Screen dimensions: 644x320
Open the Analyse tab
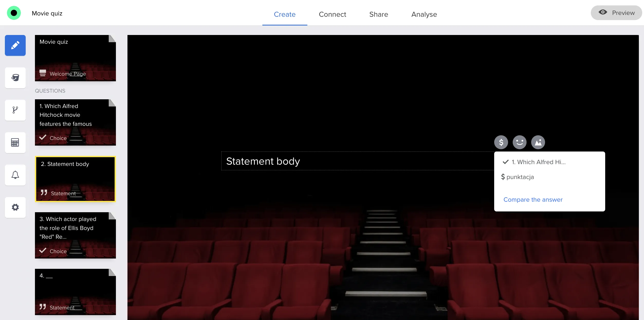pyautogui.click(x=424, y=14)
